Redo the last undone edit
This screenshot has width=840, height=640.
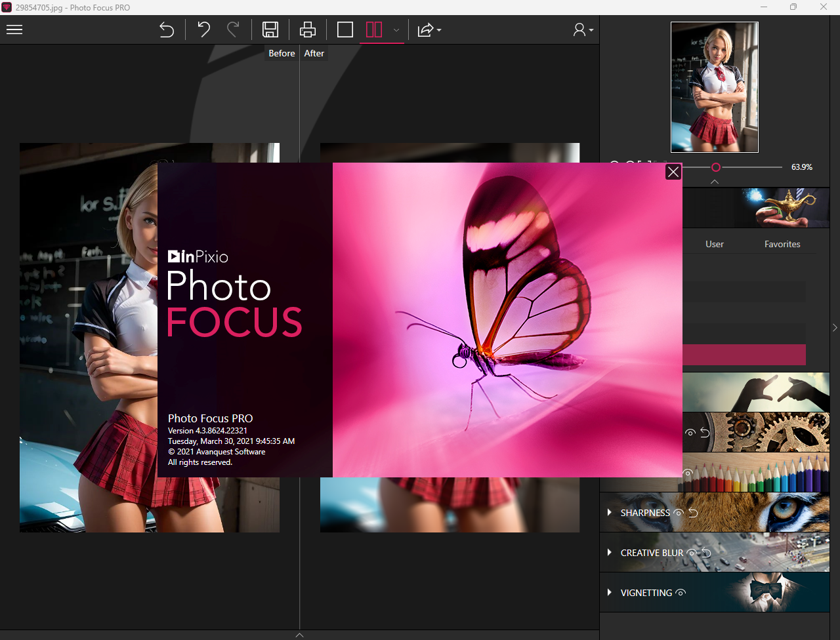[233, 30]
